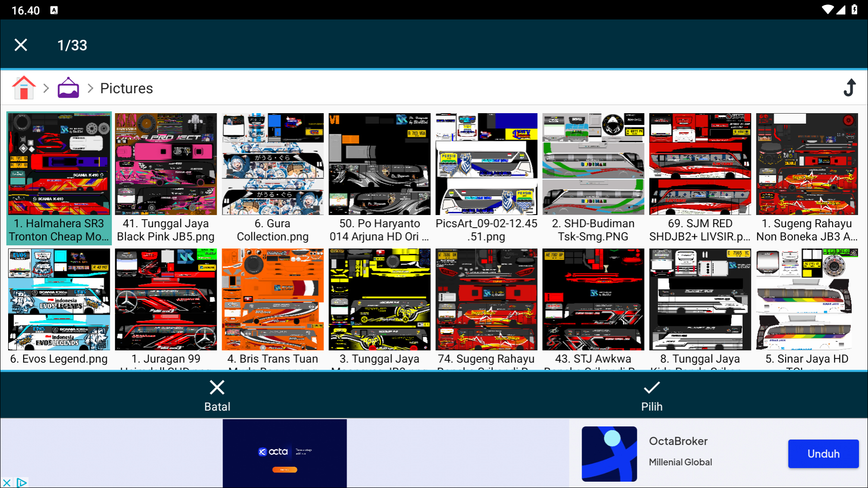
Task: Confirm selection with Pilih
Action: click(651, 395)
